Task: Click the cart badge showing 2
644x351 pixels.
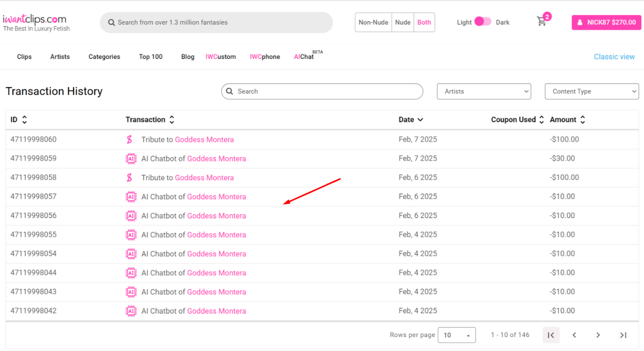Action: 547,17
